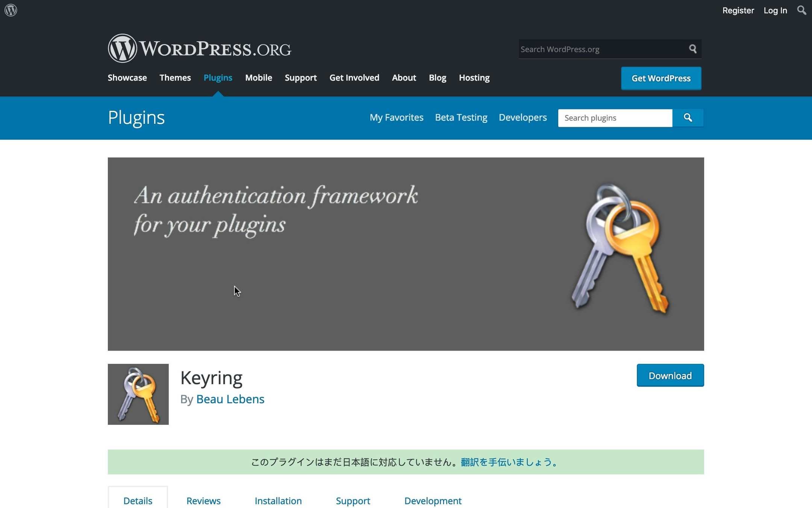Click the Japanese translation help link
Image resolution: width=812 pixels, height=508 pixels.
click(509, 462)
